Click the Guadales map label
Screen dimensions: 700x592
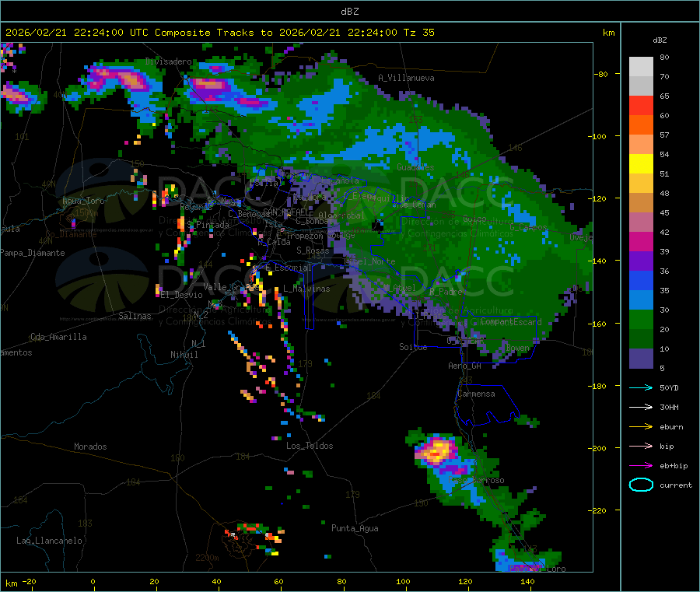pos(415,167)
